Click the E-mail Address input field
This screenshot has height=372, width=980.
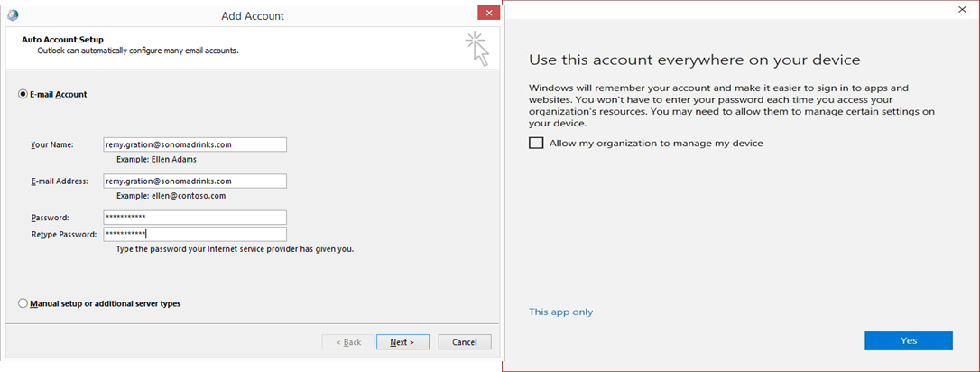pyautogui.click(x=195, y=181)
